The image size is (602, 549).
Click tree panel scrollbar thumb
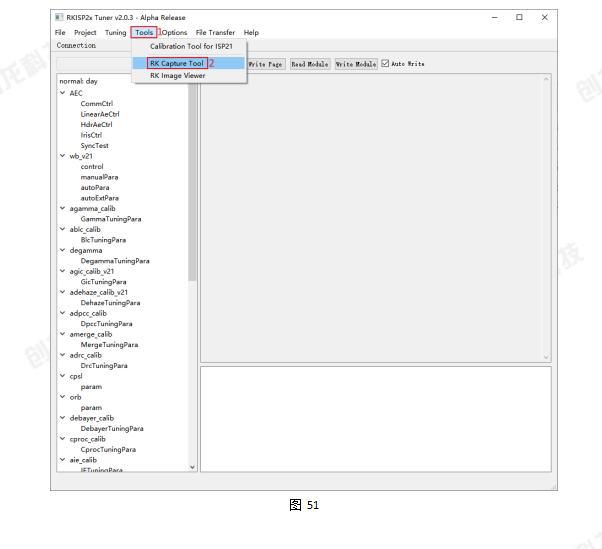point(192,180)
